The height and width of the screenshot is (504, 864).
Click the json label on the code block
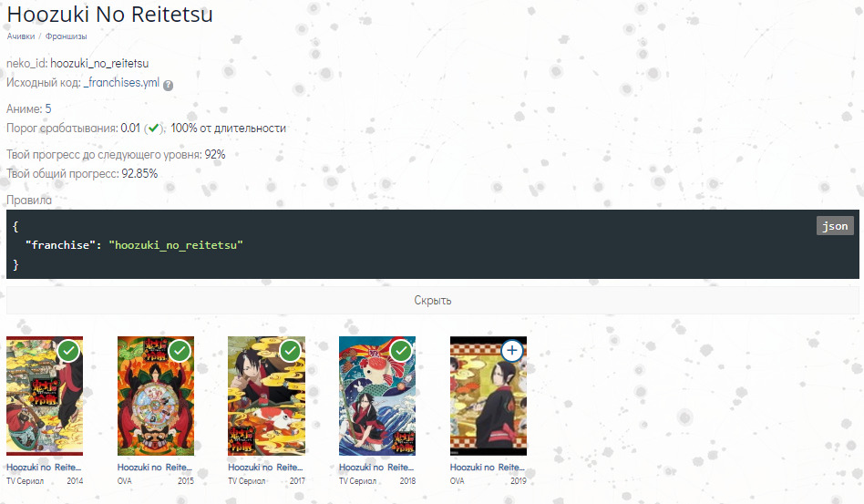point(835,226)
